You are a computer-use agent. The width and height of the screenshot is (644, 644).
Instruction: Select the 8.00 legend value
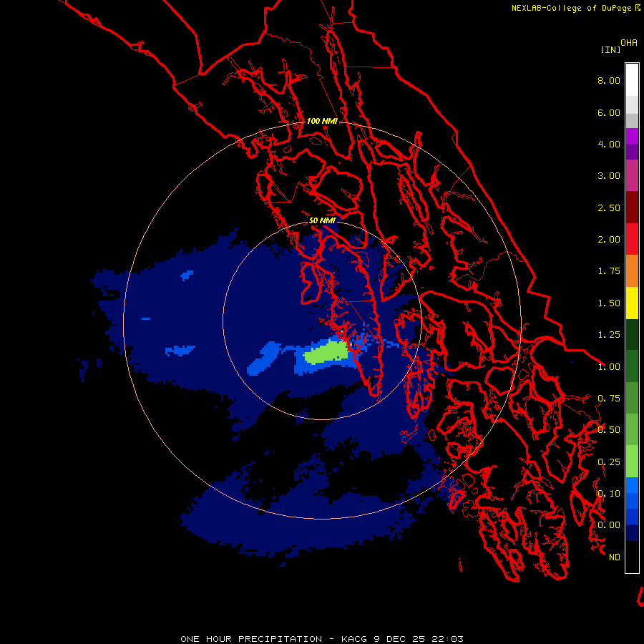pos(609,80)
